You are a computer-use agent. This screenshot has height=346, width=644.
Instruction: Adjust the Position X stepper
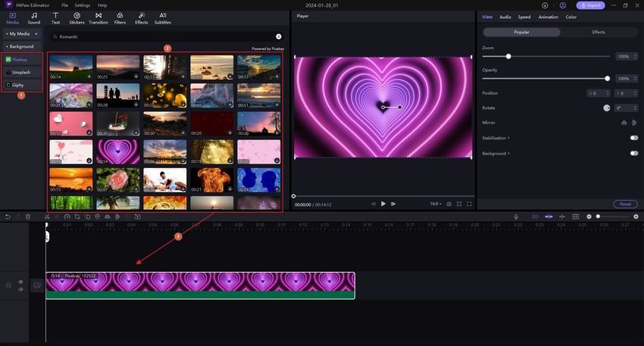tap(608, 94)
